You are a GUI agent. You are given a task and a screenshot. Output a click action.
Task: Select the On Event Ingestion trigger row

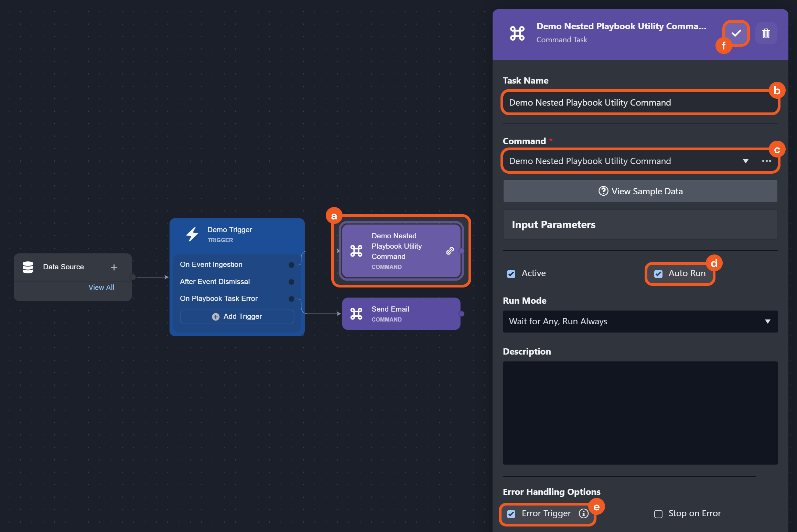211,264
